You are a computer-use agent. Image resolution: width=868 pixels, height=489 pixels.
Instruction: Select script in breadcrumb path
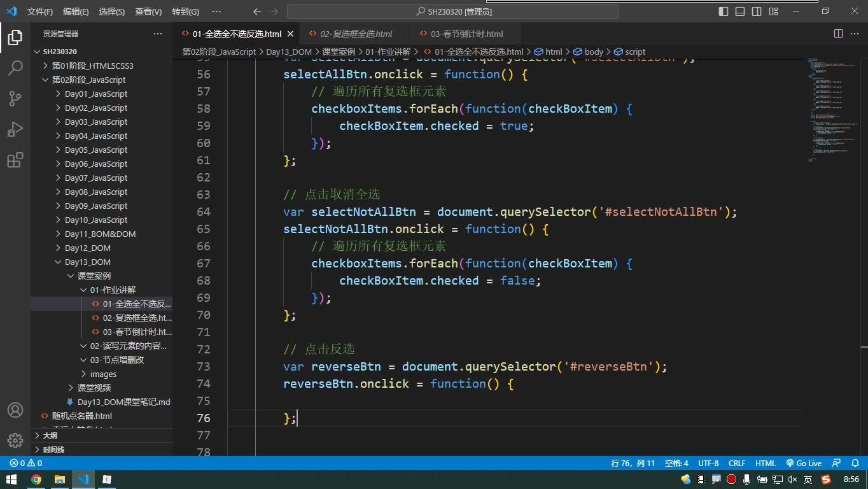630,52
